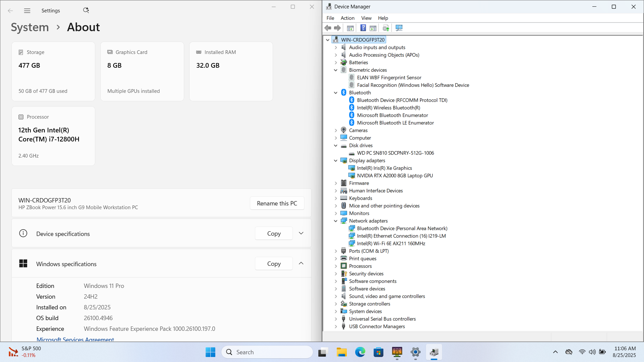Click the volume speaker tray icon
644x362 pixels.
click(x=592, y=352)
